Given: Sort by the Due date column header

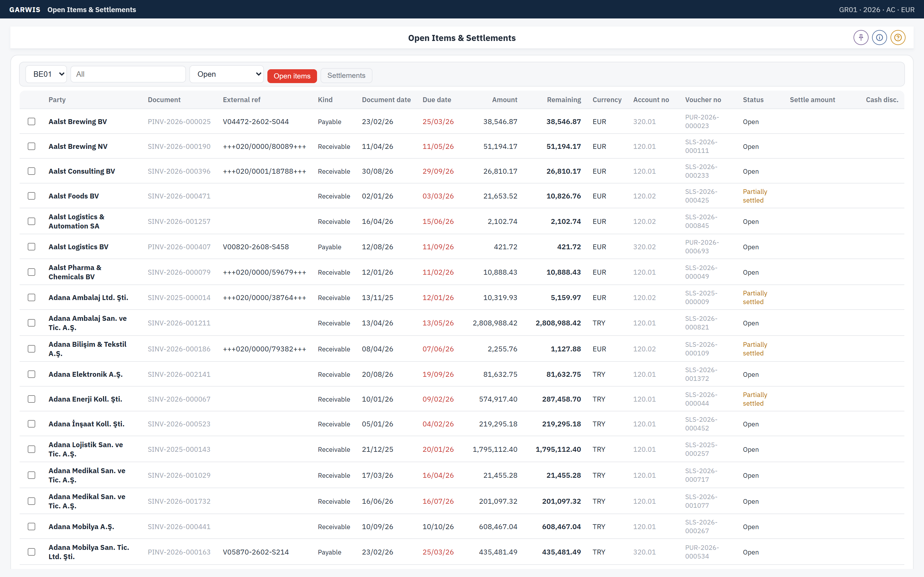Looking at the screenshot, I should coord(436,100).
